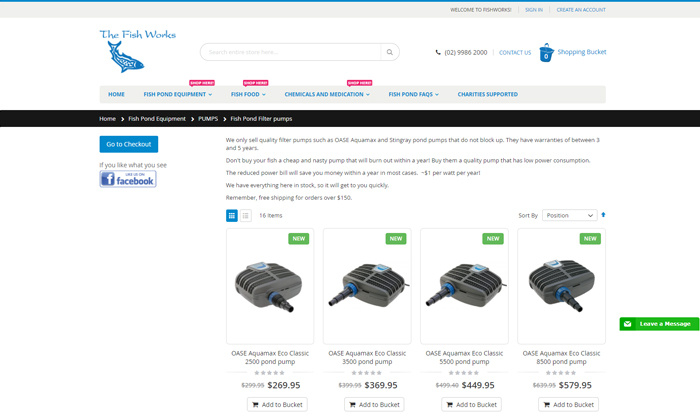Click the Sign In link
Image resolution: width=700 pixels, height=414 pixels.
(534, 10)
